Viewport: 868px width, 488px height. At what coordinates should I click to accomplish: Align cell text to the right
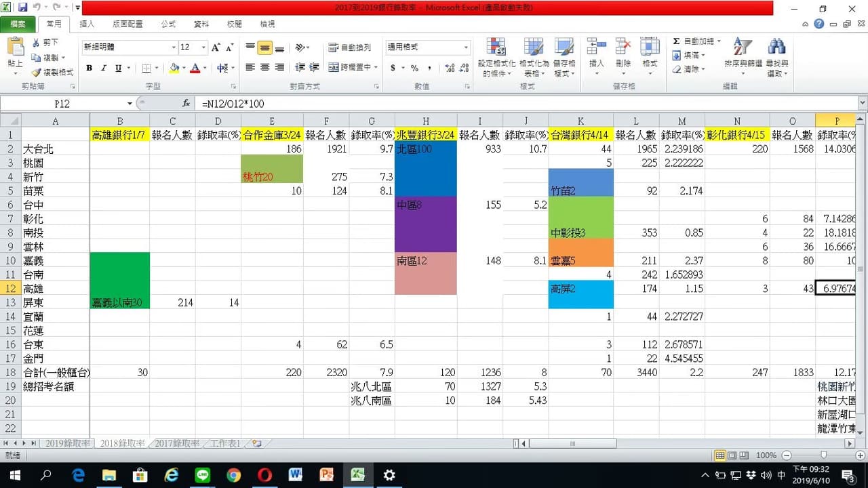point(279,68)
